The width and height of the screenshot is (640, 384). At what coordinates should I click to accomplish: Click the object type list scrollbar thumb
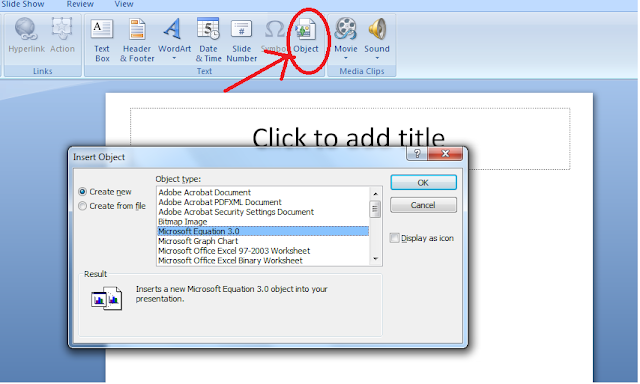pyautogui.click(x=375, y=209)
